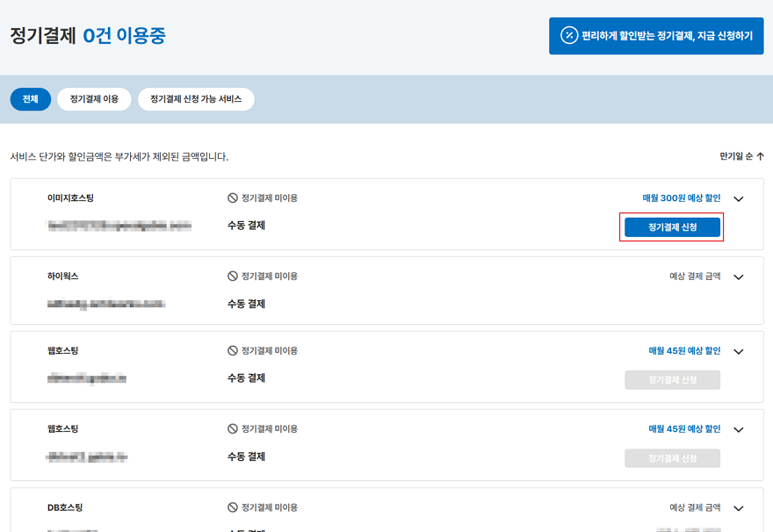Click the not-in-use icon in the 하이웍스 row

click(233, 277)
